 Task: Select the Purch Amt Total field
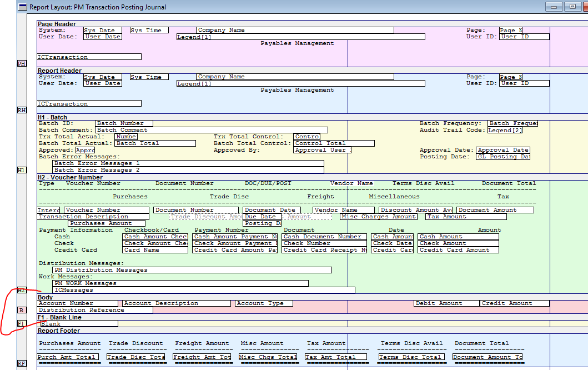tap(68, 357)
